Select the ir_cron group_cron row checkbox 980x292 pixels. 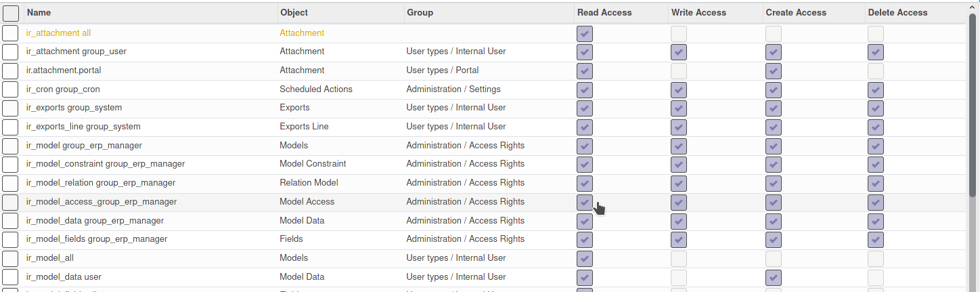click(x=10, y=89)
